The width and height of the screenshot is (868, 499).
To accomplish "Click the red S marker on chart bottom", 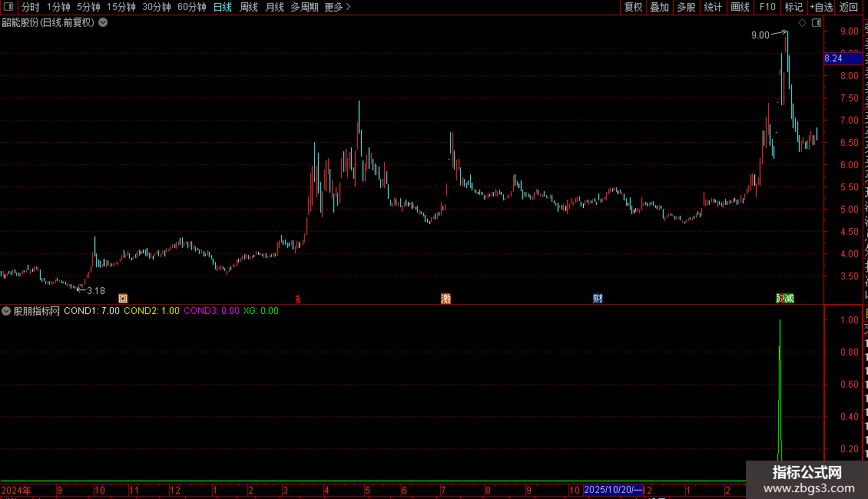I will 298,299.
